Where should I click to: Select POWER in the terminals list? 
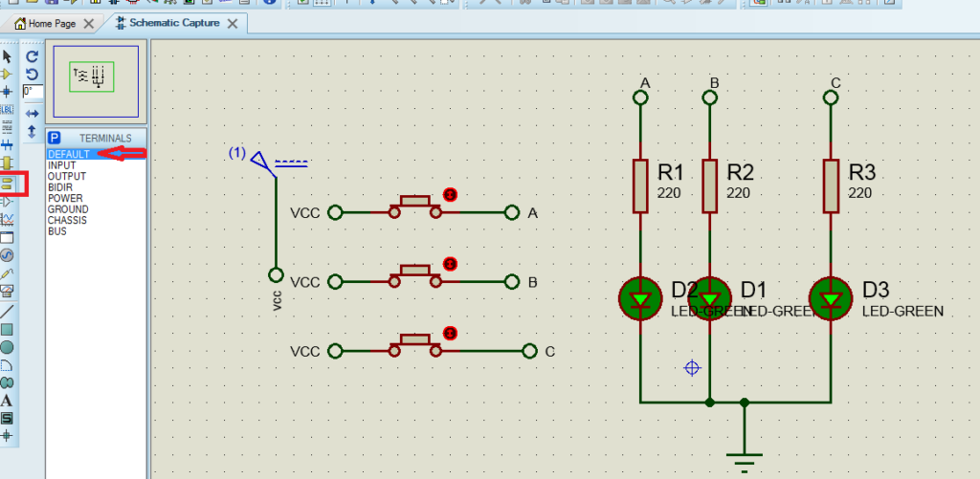point(67,199)
